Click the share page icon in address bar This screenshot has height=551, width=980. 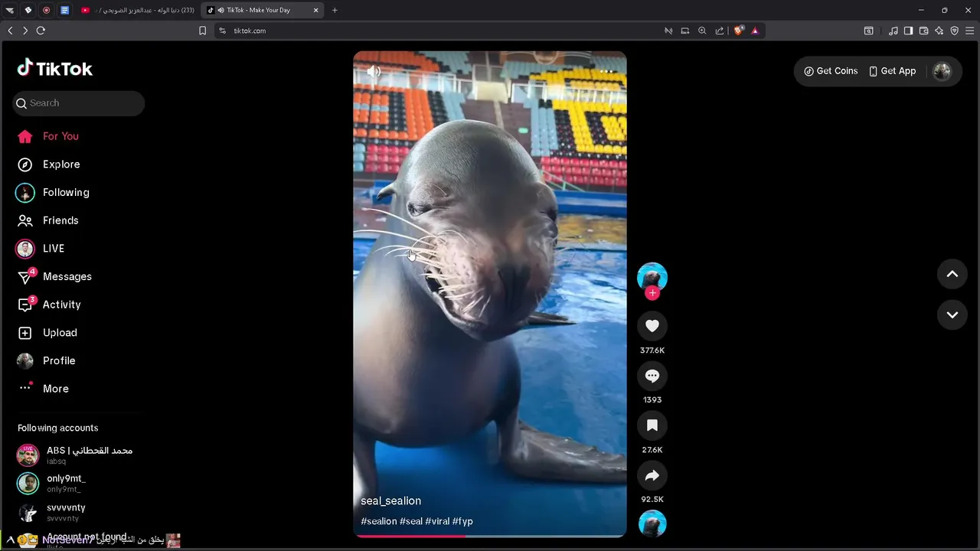[x=720, y=31]
